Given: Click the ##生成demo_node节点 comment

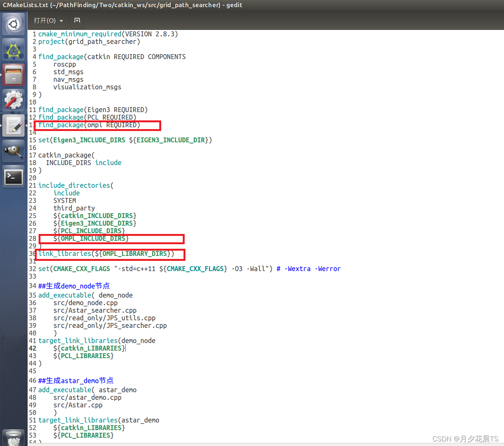Looking at the screenshot, I should point(74,286).
